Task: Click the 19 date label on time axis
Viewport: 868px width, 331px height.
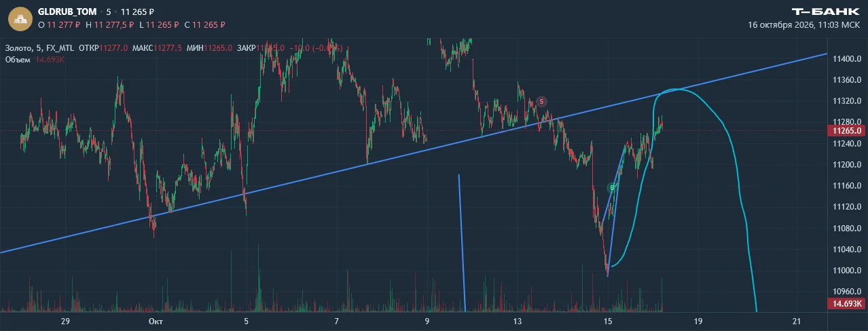Action: tap(698, 322)
